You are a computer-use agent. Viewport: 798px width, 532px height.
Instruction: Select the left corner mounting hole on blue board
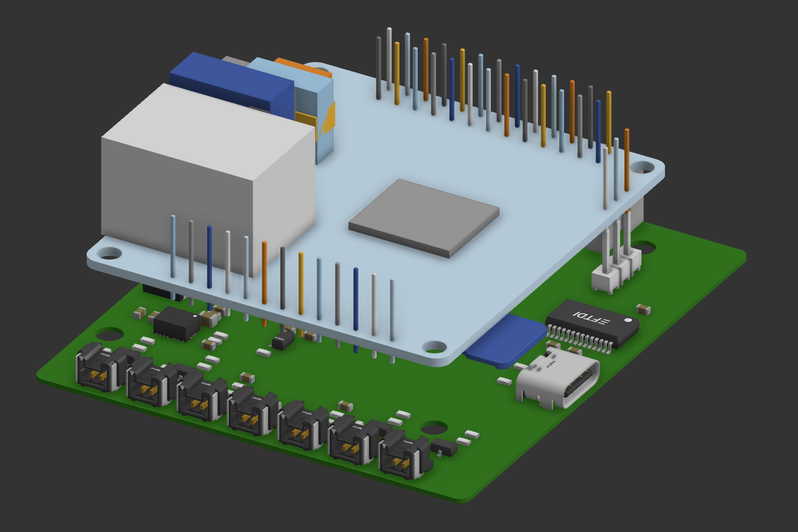click(109, 254)
